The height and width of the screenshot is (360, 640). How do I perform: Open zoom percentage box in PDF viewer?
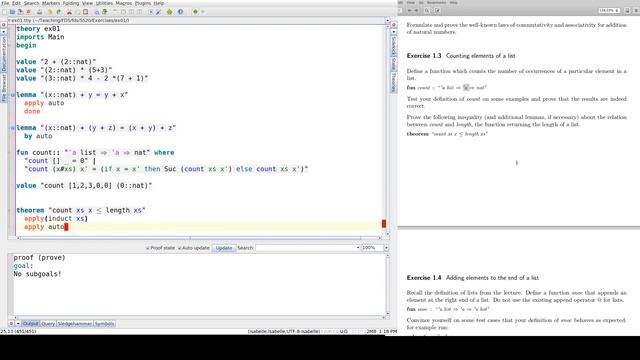609,10
